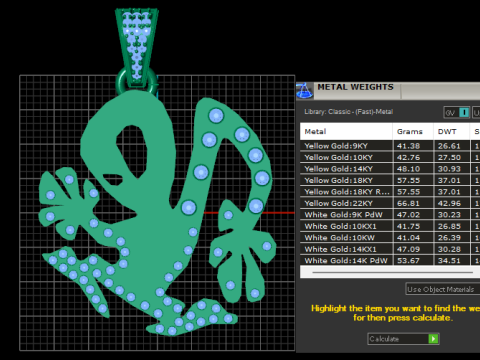480x360 pixels.
Task: Click the 41.38 grams value
Action: point(408,146)
